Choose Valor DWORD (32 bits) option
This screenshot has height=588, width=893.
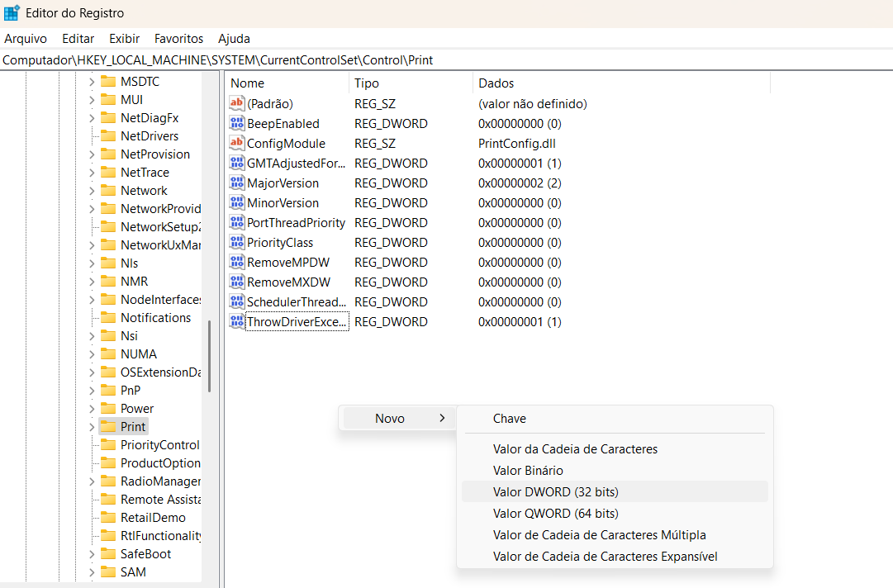(x=555, y=492)
